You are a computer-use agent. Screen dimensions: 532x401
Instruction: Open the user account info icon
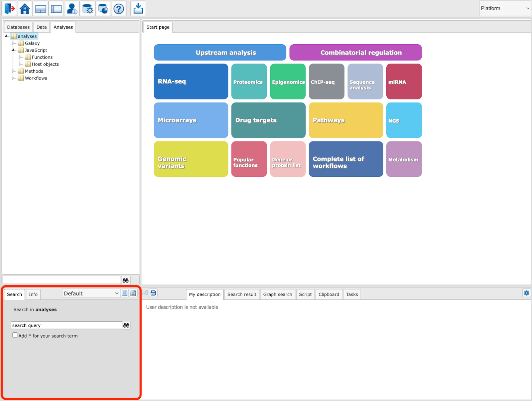click(x=72, y=9)
